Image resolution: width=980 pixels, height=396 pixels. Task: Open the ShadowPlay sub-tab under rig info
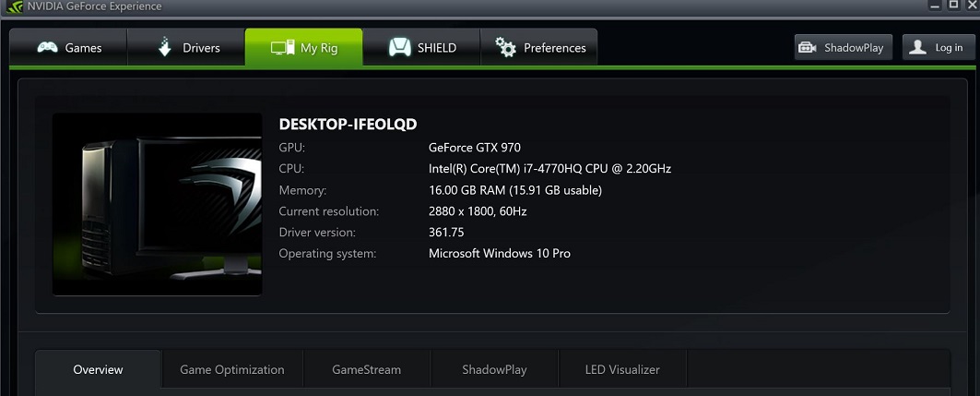[494, 370]
